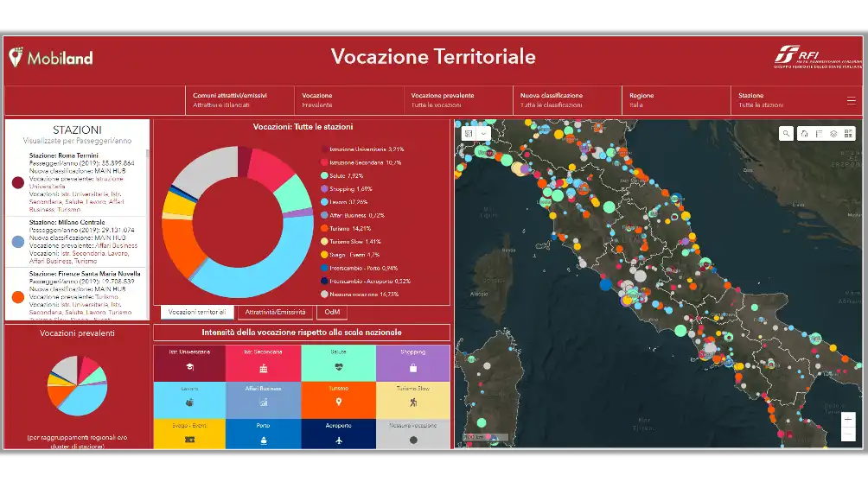Click the Mobiland logo
This screenshot has width=868, height=488.
coord(51,58)
